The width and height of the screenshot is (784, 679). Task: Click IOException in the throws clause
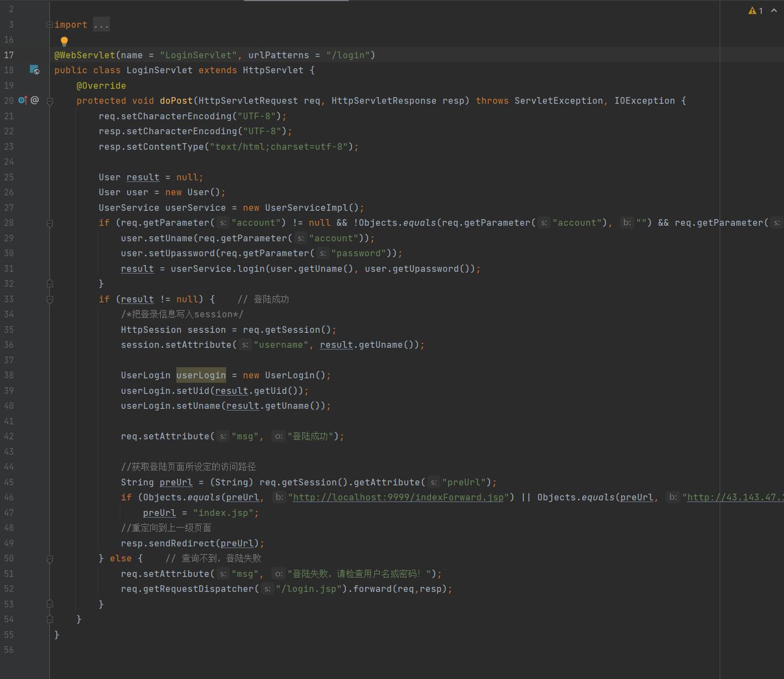click(x=645, y=101)
